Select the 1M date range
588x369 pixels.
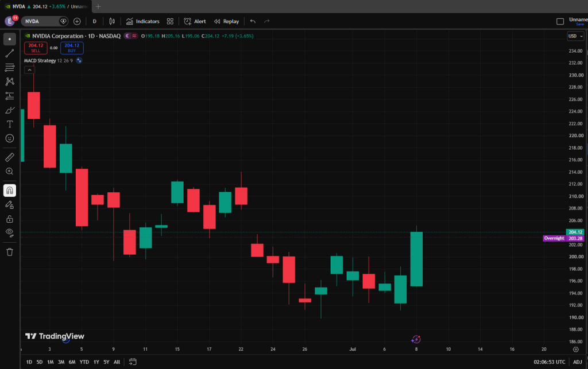pyautogui.click(x=51, y=362)
